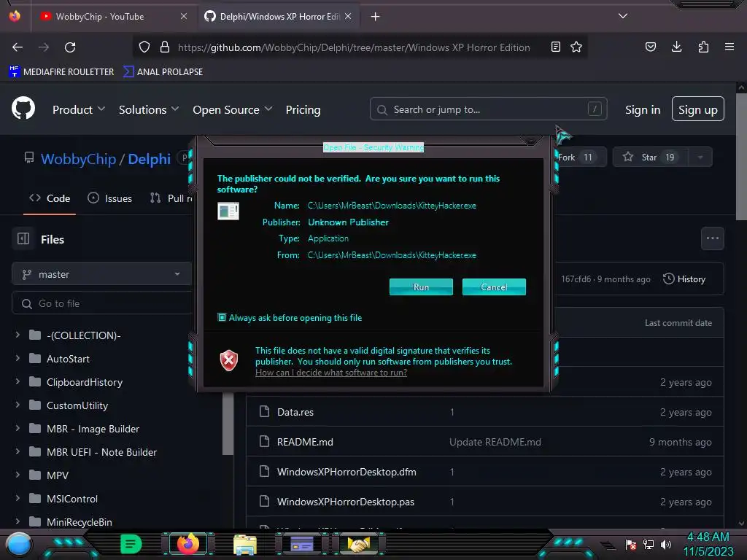Open the extensions puzzle icon
This screenshot has width=747, height=560.
pos(703,47)
